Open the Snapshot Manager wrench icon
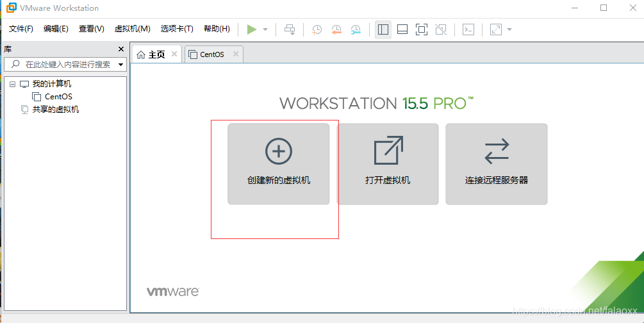 click(x=356, y=29)
